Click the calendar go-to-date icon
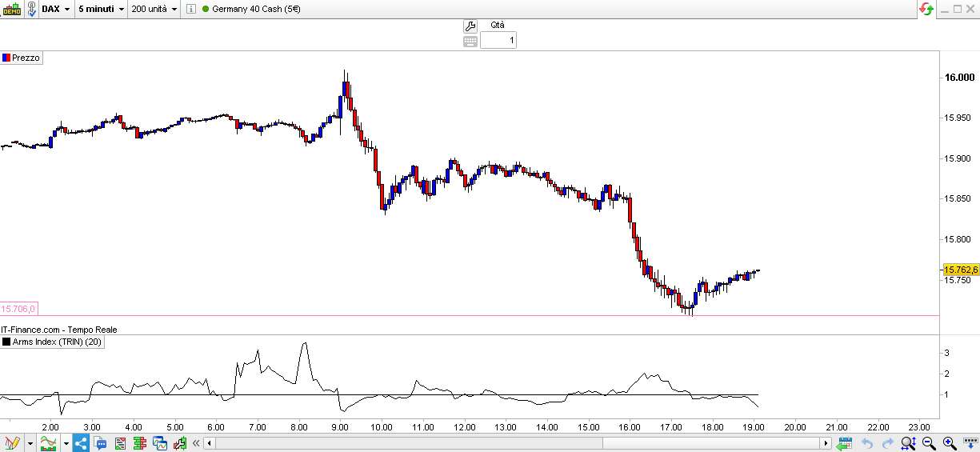 point(844,443)
